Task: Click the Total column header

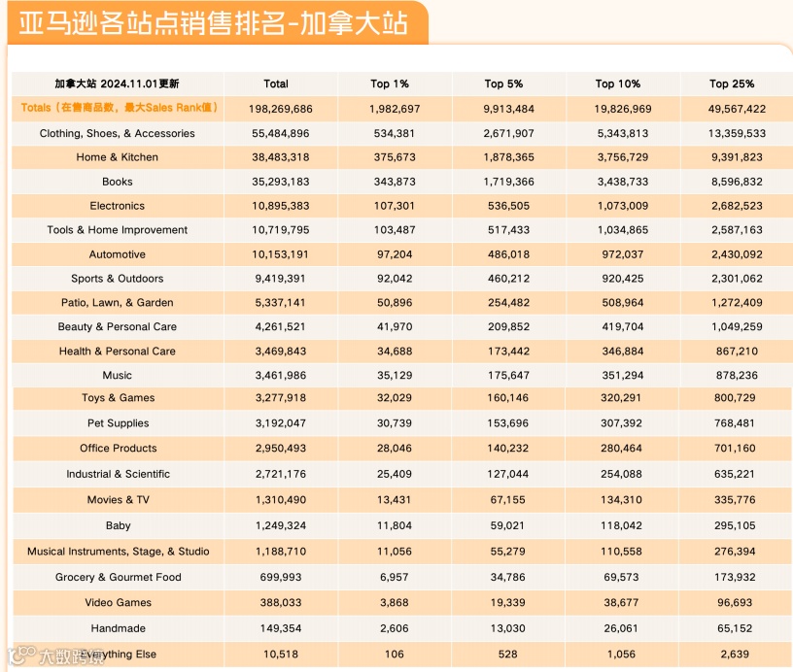Action: coord(276,84)
